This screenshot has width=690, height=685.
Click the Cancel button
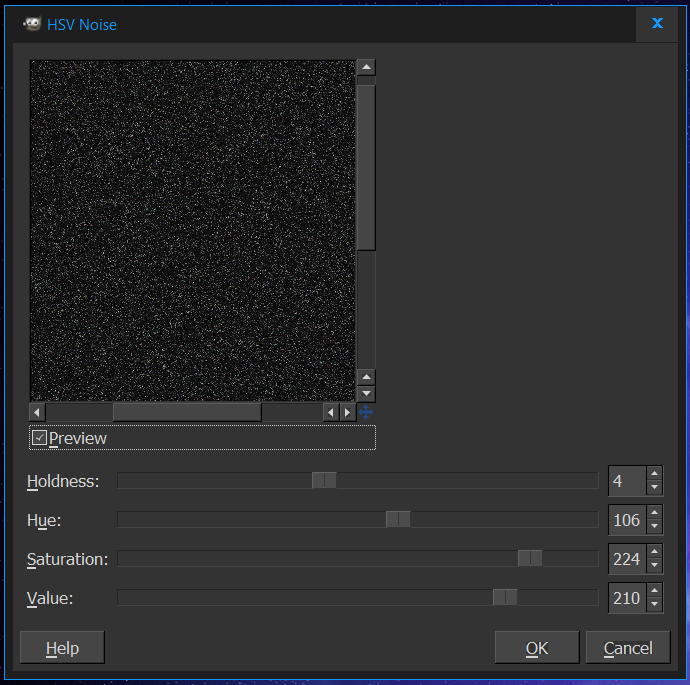coord(628,648)
